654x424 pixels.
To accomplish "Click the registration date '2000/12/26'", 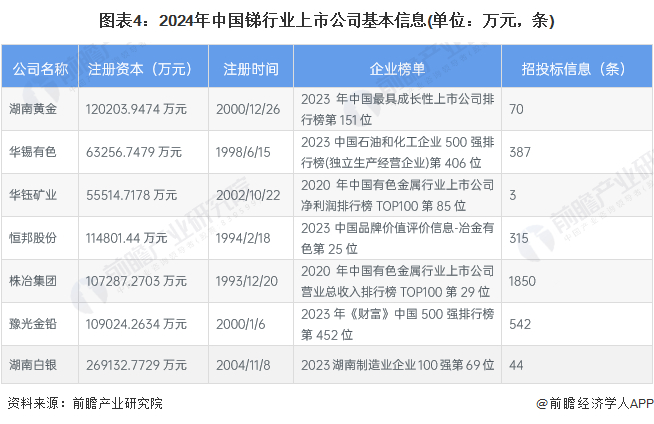I will (248, 109).
